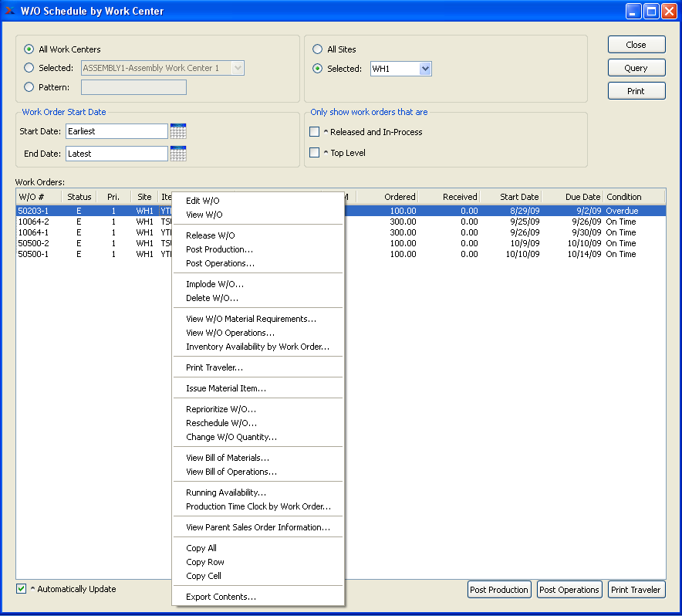
Task: Click the Print button
Action: coord(636,91)
